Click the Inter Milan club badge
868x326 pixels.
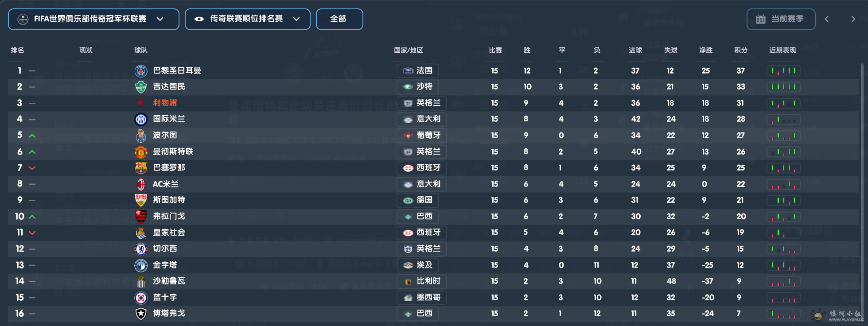[x=141, y=119]
